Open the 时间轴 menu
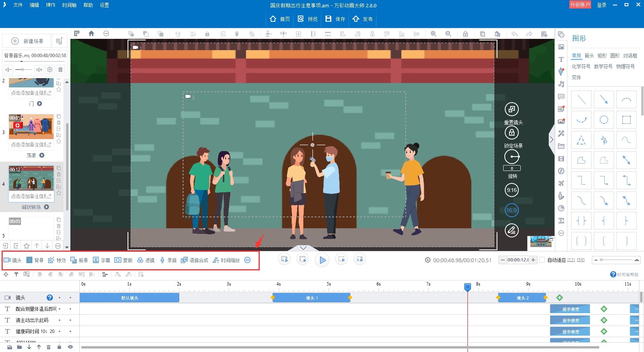Viewport: 644px width, 352px height. (69, 5)
